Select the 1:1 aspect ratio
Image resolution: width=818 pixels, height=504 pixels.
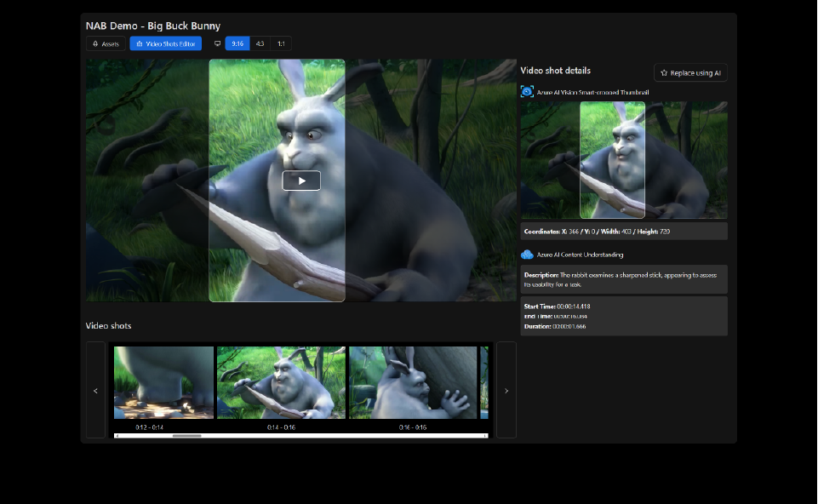281,43
